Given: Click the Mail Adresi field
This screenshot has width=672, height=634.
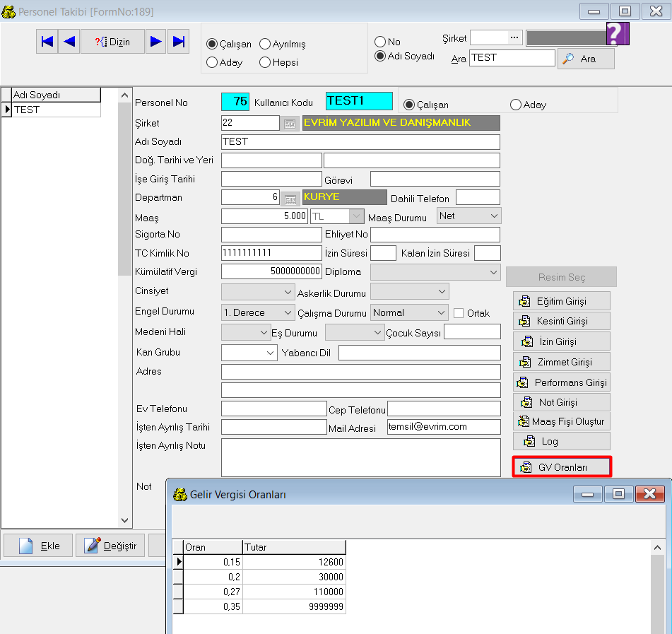Looking at the screenshot, I should point(444,427).
